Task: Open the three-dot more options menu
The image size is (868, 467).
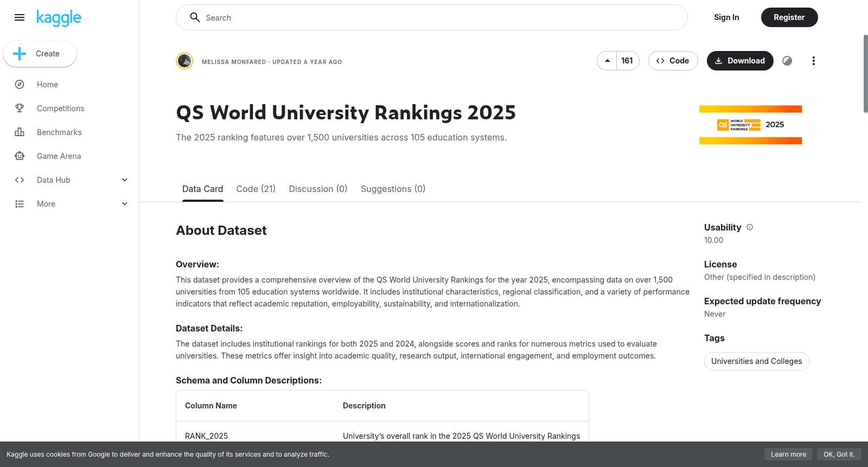Action: [813, 61]
